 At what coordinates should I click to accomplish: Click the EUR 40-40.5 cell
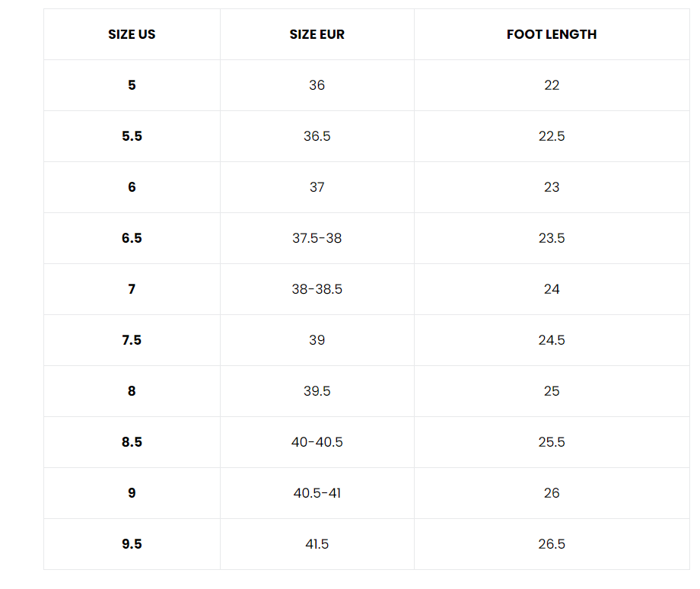click(317, 442)
